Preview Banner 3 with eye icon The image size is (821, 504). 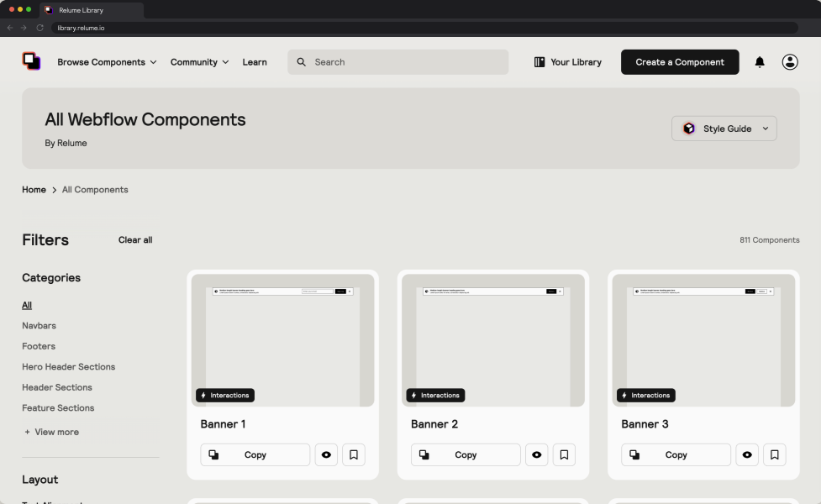click(746, 454)
